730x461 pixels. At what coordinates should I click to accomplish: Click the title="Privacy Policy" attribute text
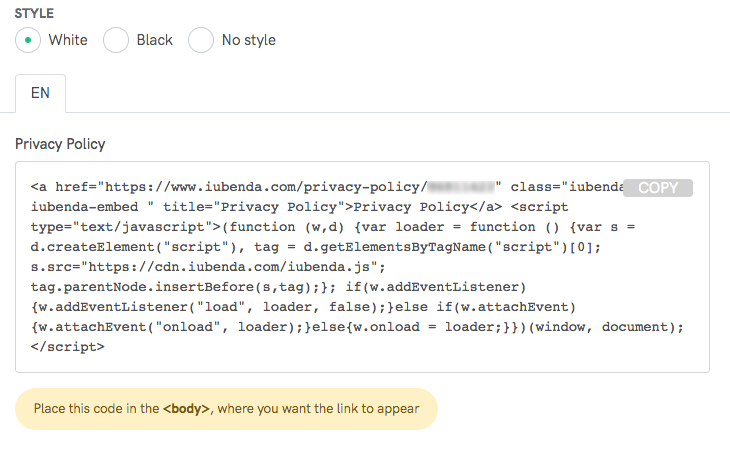258,207
